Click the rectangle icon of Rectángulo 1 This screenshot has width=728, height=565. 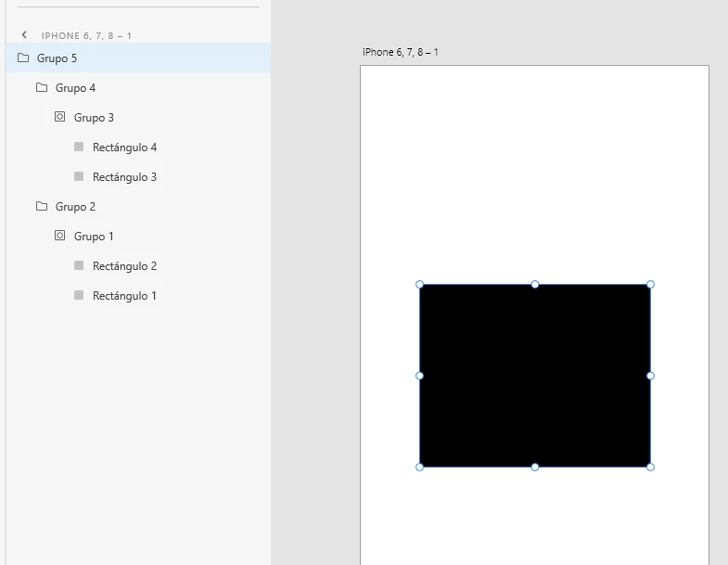tap(79, 295)
